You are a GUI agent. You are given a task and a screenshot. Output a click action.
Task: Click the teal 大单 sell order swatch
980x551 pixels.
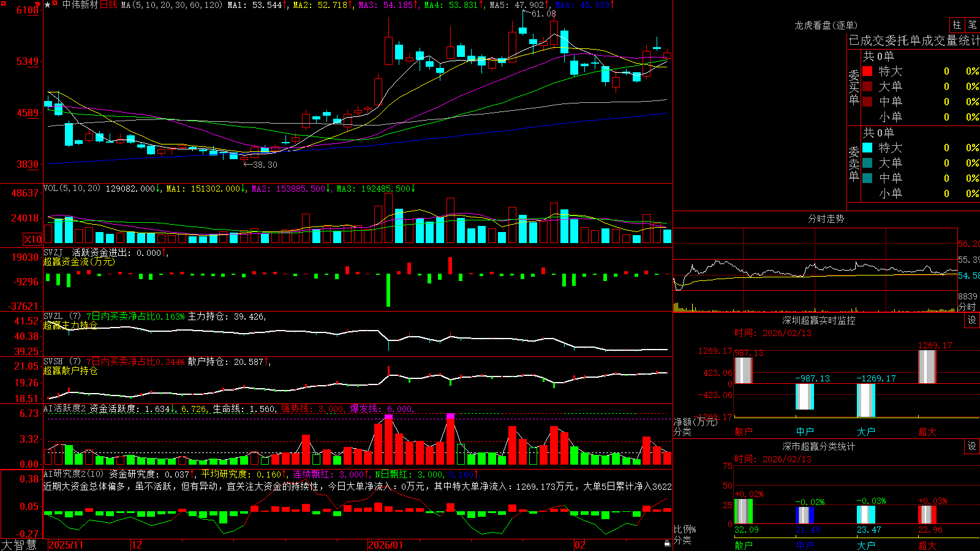coord(867,163)
